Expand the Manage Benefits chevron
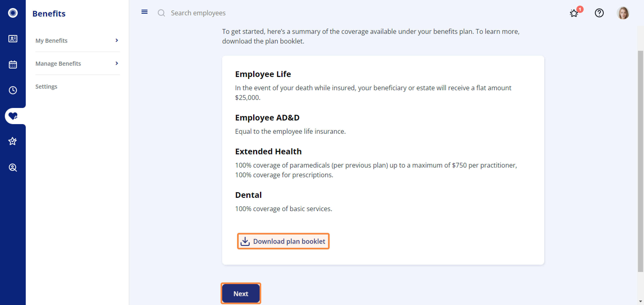Viewport: 644px width, 305px height. click(x=117, y=63)
